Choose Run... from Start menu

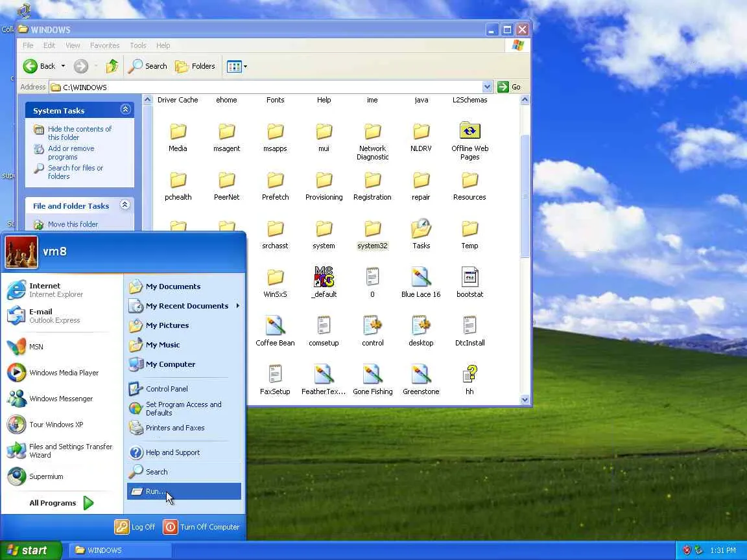point(184,491)
